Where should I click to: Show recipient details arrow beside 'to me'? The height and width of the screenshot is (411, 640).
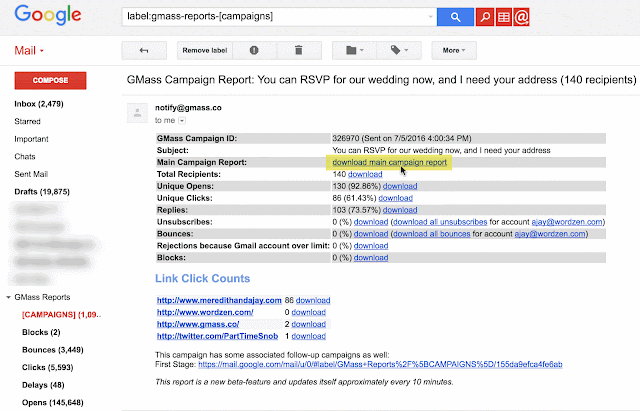pos(182,120)
